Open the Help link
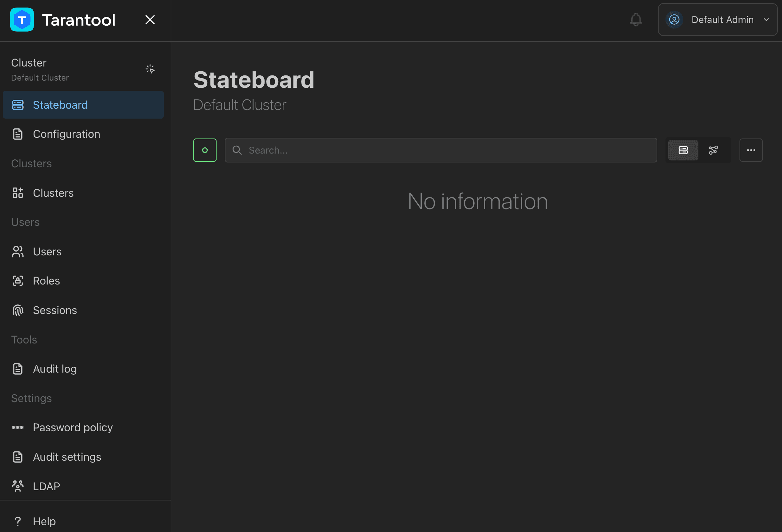The height and width of the screenshot is (532, 782). click(83, 521)
